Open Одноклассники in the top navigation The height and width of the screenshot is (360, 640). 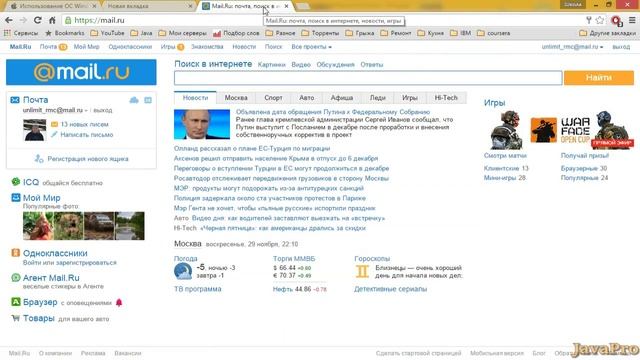point(130,47)
